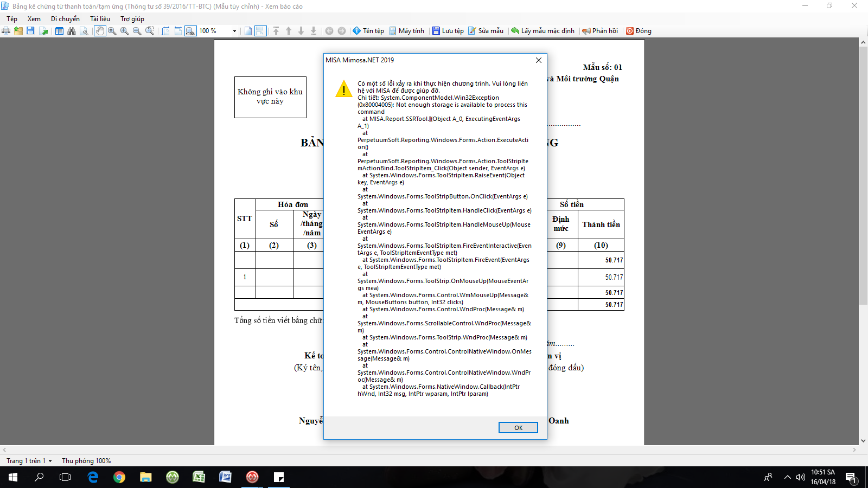
Task: Open a report file with the folder icon
Action: [18, 31]
